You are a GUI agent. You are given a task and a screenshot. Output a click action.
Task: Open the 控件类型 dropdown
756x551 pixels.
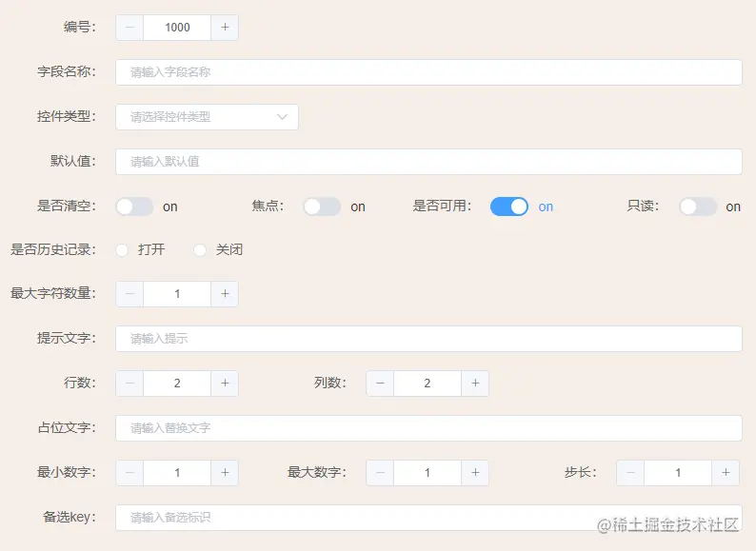click(207, 117)
